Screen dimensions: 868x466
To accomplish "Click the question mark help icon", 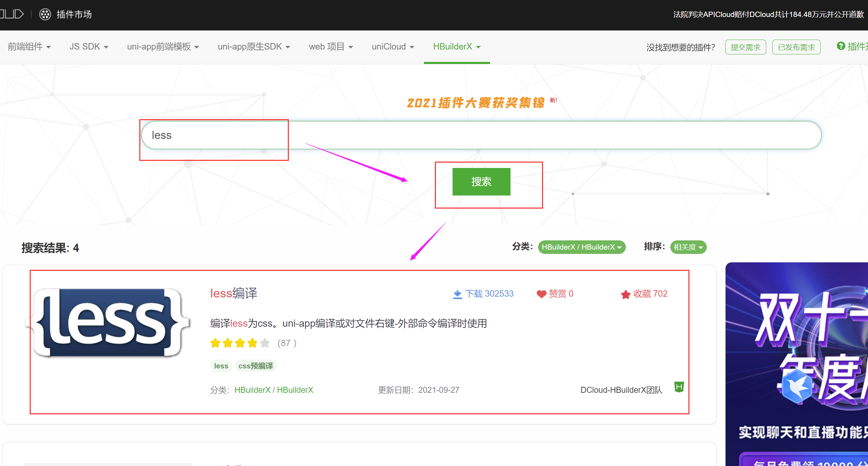I will [841, 46].
